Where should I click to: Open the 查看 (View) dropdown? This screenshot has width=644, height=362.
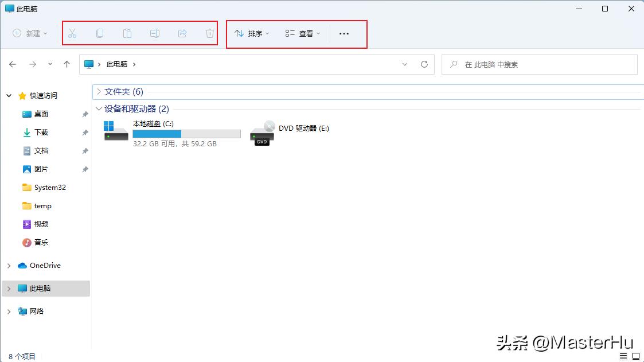(303, 33)
